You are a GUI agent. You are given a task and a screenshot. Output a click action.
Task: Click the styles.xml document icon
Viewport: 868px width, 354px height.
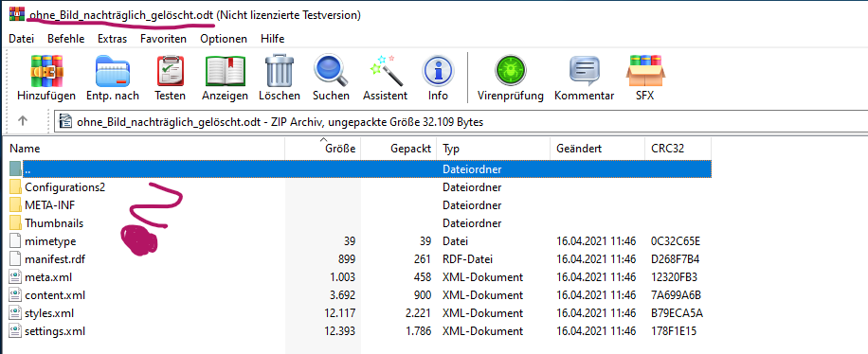[x=15, y=313]
